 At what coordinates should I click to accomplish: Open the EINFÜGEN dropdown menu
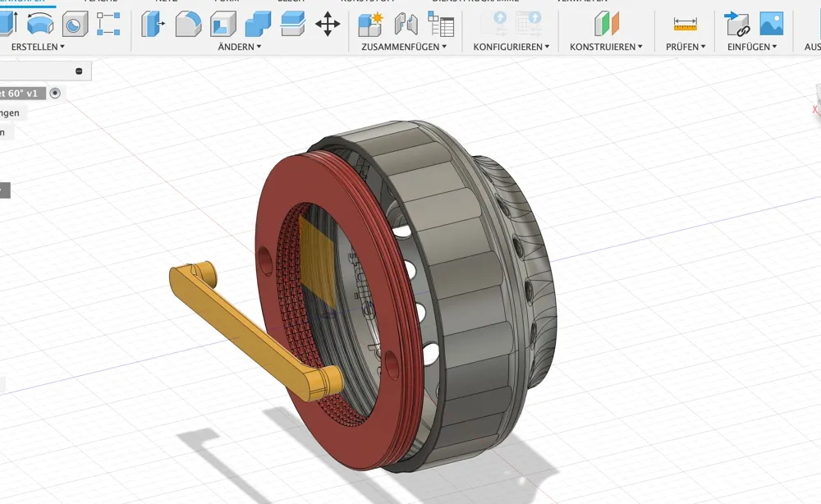pyautogui.click(x=752, y=47)
